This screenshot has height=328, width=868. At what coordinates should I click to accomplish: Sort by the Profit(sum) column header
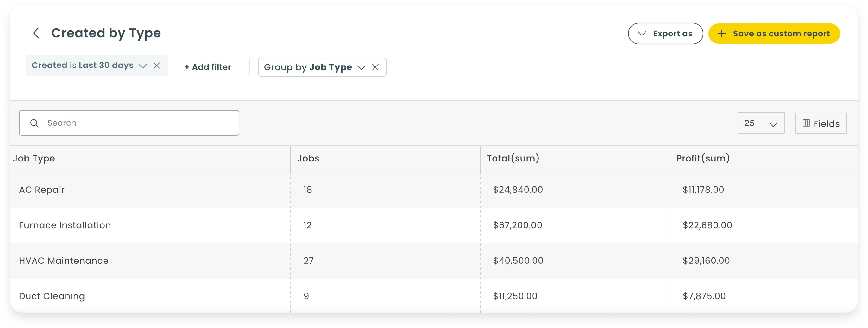[x=703, y=158]
